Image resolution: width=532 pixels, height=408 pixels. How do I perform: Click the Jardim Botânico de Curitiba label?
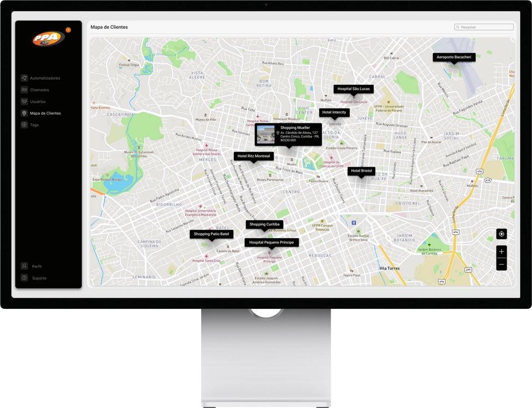[x=429, y=251]
